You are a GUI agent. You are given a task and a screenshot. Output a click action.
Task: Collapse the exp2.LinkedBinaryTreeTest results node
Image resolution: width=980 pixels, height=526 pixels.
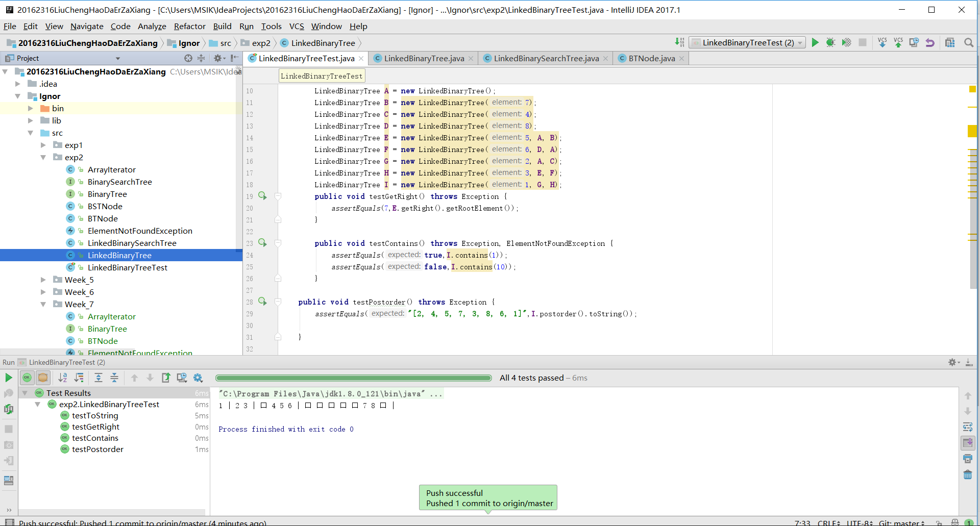[37, 404]
